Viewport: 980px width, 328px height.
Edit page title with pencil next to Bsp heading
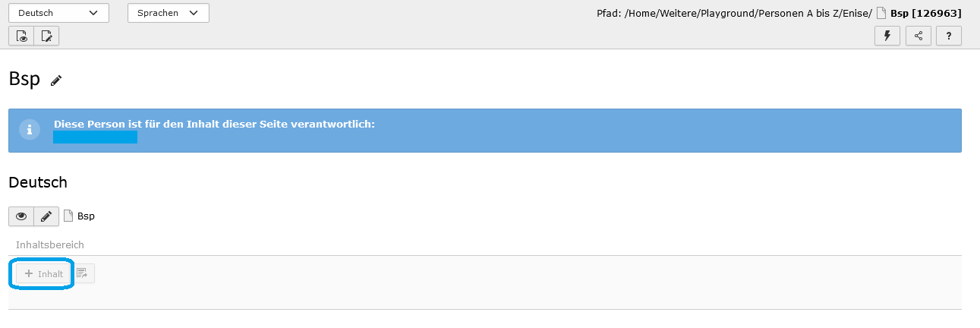(x=56, y=80)
